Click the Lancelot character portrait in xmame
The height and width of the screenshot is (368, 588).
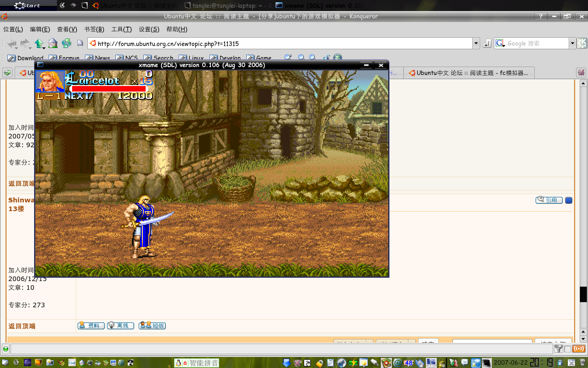[x=50, y=81]
